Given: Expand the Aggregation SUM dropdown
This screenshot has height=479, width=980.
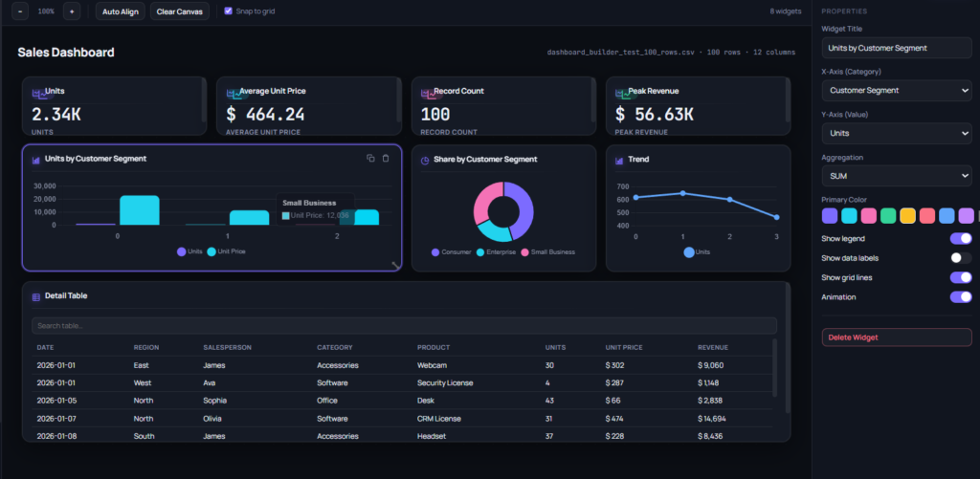Looking at the screenshot, I should tap(896, 176).
